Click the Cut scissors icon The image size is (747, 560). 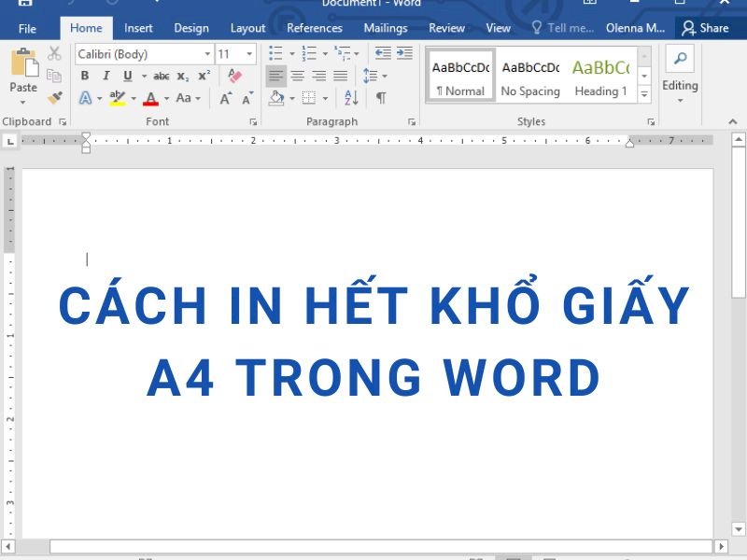click(x=54, y=53)
